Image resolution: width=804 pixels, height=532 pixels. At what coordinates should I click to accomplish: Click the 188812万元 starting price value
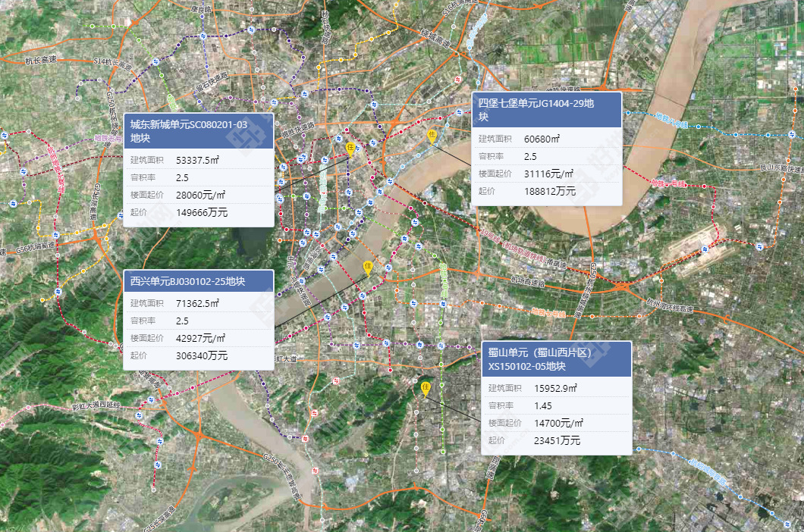[x=550, y=191]
